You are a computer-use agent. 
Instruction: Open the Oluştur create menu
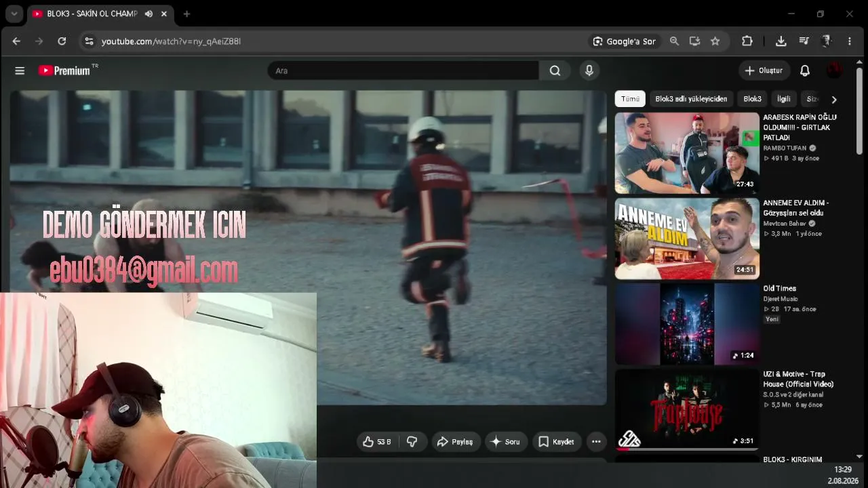pos(764,70)
